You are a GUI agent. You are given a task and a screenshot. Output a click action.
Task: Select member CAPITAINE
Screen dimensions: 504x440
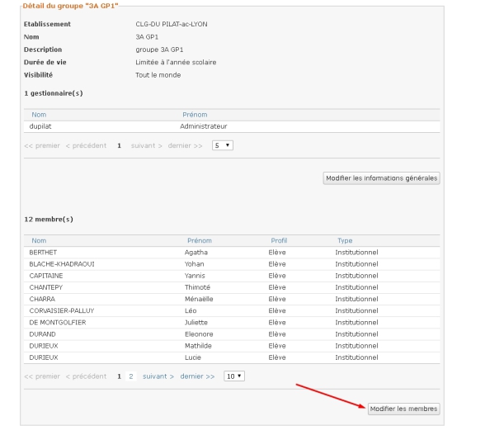pos(232,276)
